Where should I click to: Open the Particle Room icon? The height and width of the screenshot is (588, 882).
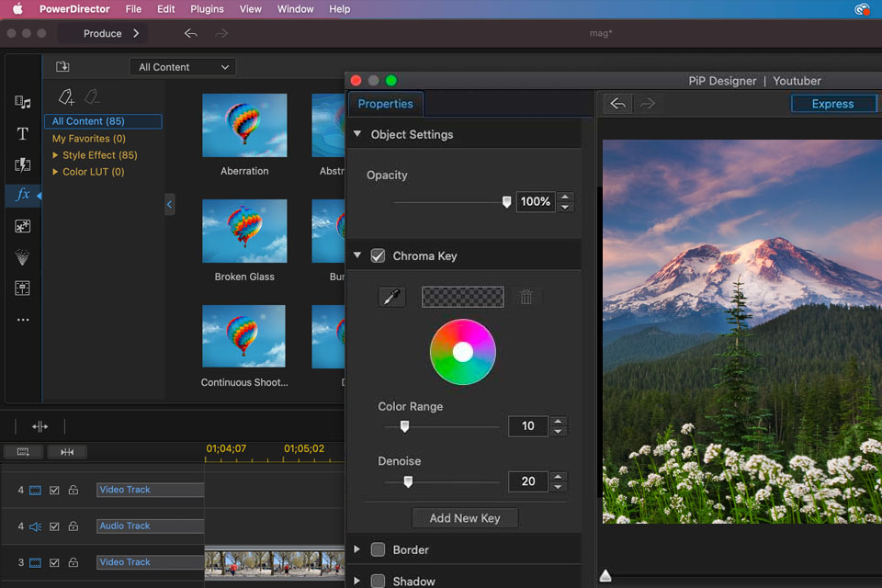(22, 257)
